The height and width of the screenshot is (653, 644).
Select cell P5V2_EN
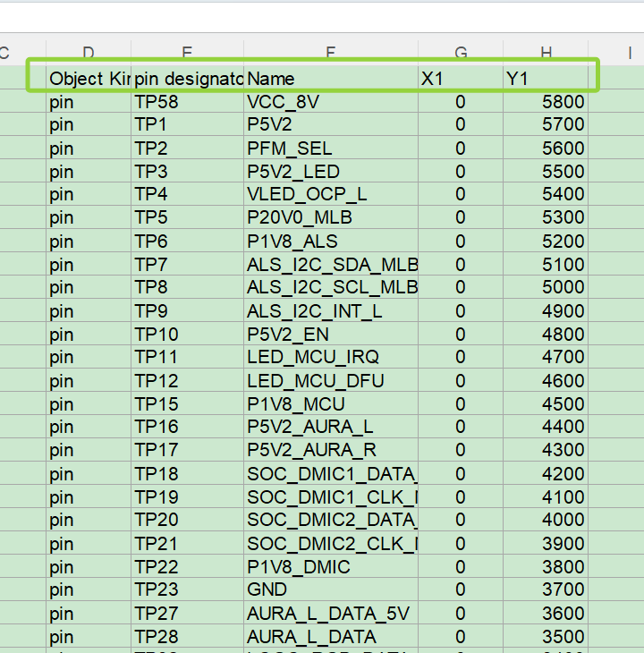coord(331,334)
